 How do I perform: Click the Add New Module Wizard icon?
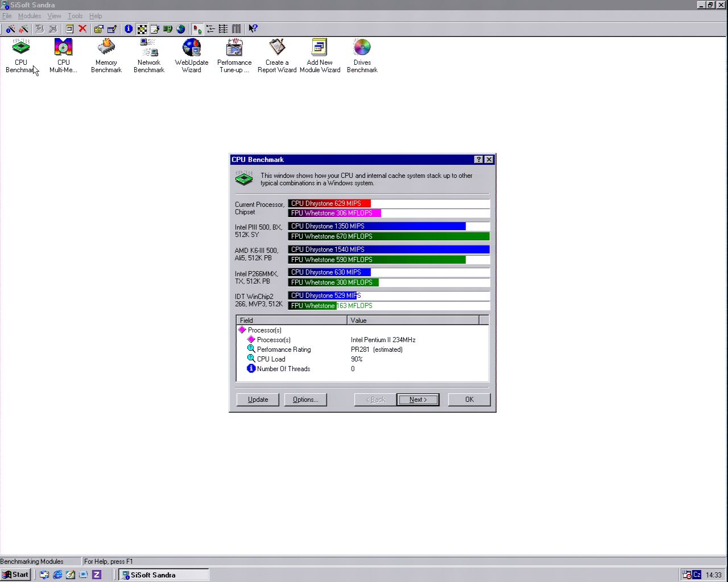click(320, 48)
